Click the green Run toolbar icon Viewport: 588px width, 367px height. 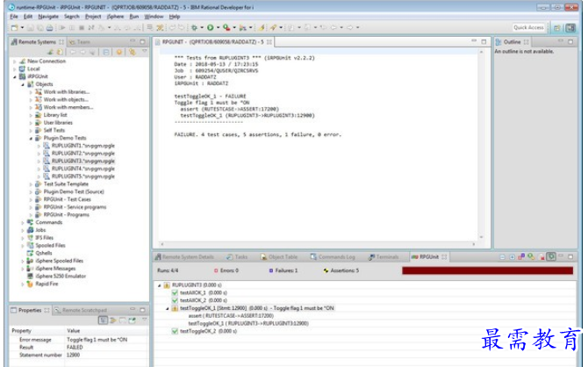211,27
